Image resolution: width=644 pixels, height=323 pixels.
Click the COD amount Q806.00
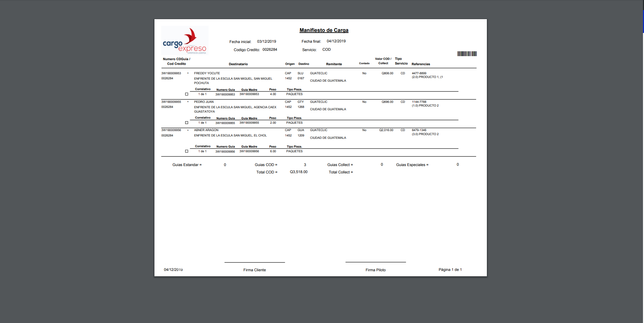click(387, 73)
